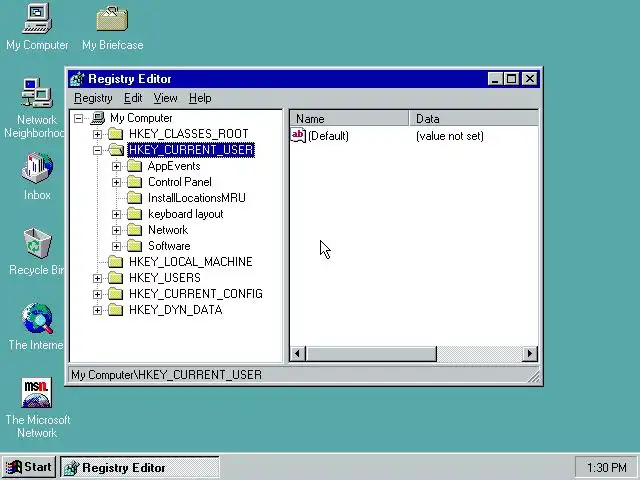Click the HKEY_CLASSES_ROOT folder icon
This screenshot has width=640, height=480.
click(116, 134)
